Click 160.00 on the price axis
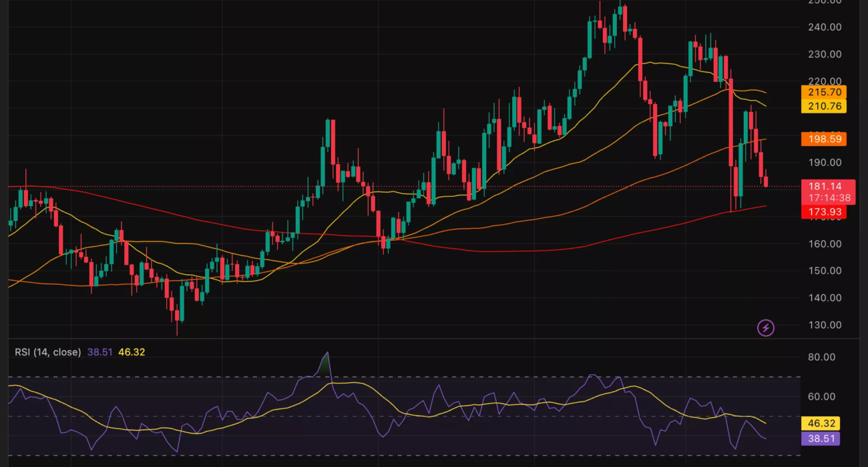This screenshot has width=868, height=467. (x=825, y=244)
